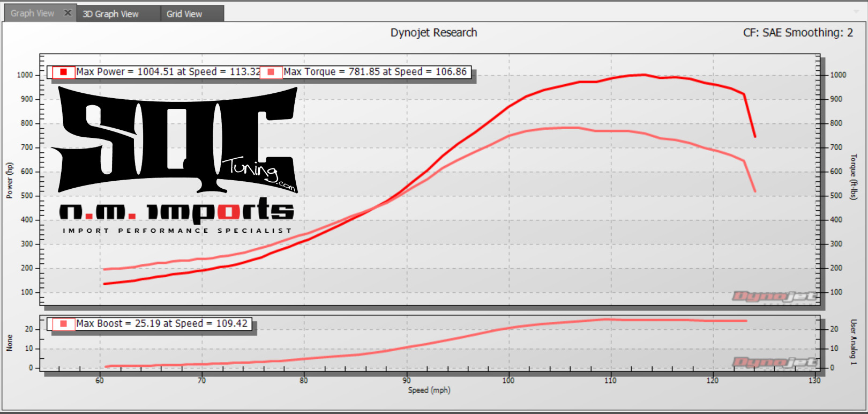This screenshot has height=414, width=868.
Task: Click the Torque (ft-lbs) axis label
Action: (854, 177)
